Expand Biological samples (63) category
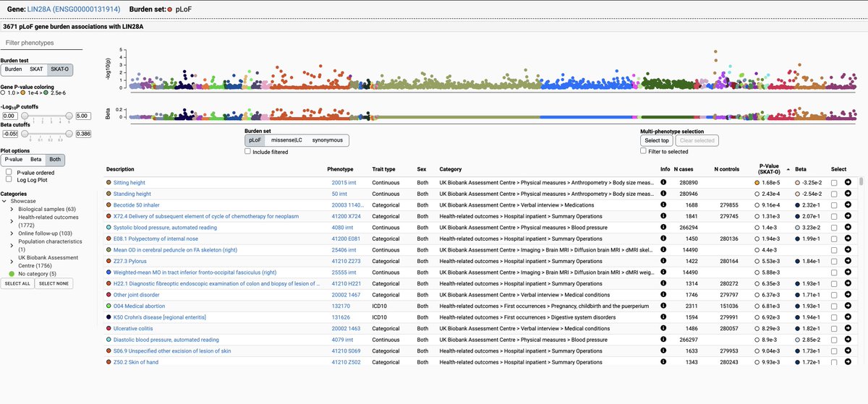Viewport: 868px width, 404px height. coord(12,209)
